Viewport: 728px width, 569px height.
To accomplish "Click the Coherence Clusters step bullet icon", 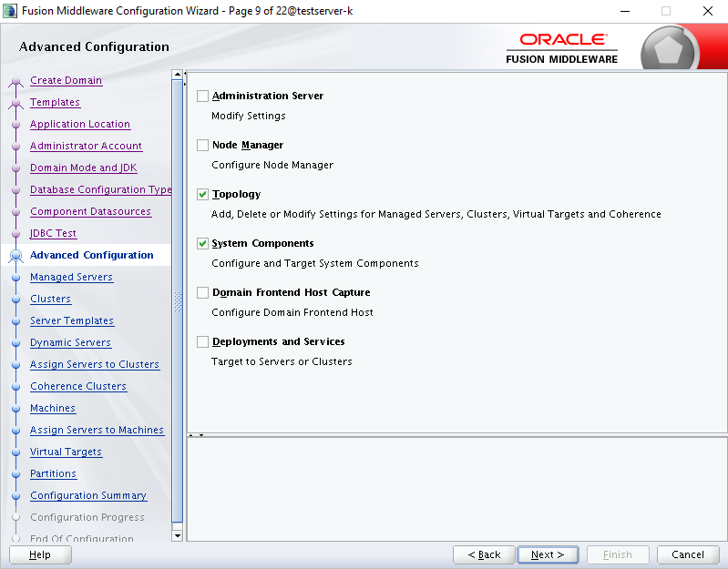I will (16, 386).
